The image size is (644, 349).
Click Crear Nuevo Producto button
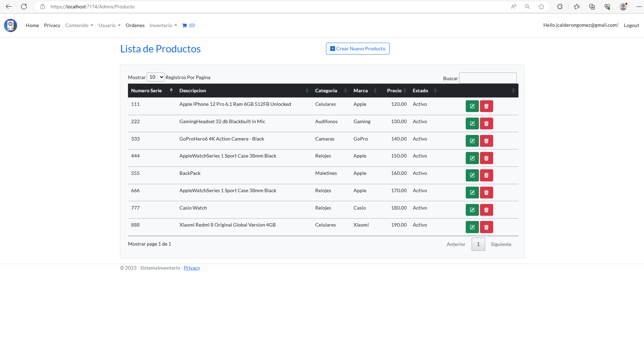[358, 49]
